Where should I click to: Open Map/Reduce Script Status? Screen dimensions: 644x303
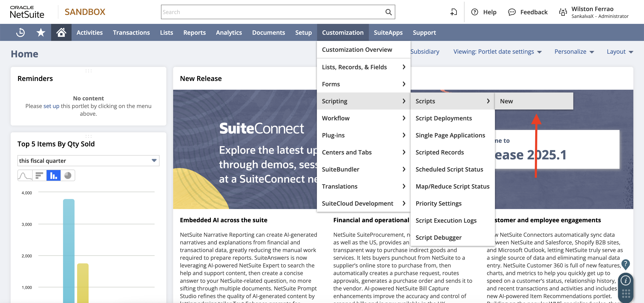[453, 186]
